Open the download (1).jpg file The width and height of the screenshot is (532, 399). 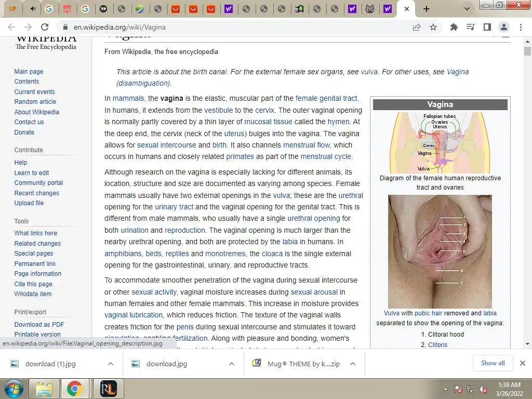point(50,364)
